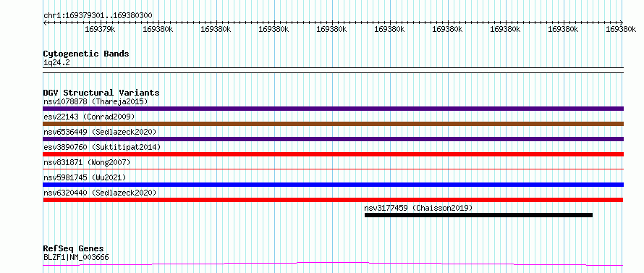Select the thin red nsv831871 variant line
Screen dimensions: 644x273
coord(333,169)
